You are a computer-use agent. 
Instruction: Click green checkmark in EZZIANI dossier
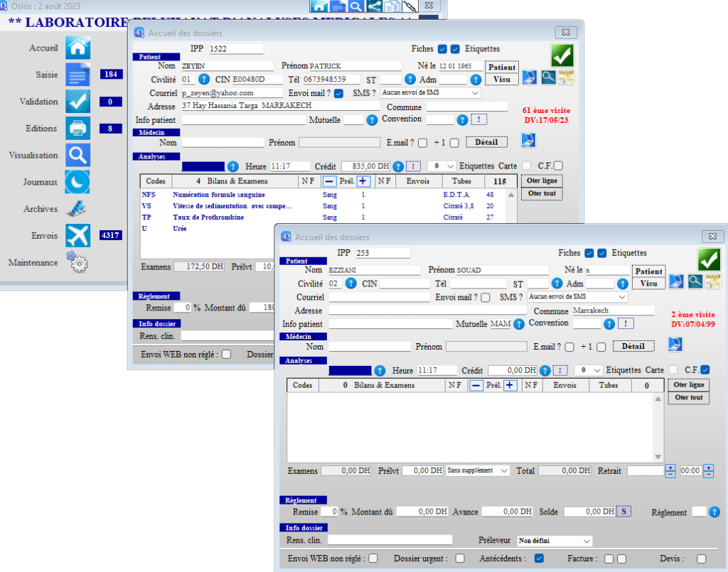pos(708,259)
